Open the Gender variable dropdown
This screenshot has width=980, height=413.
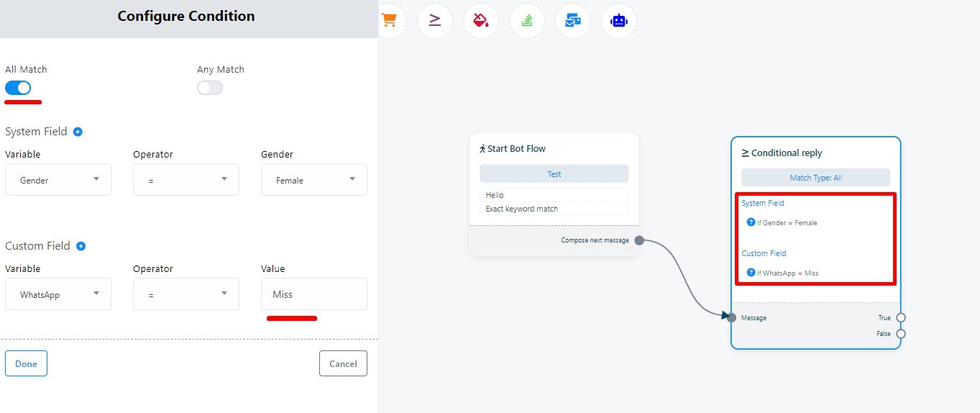pos(58,180)
